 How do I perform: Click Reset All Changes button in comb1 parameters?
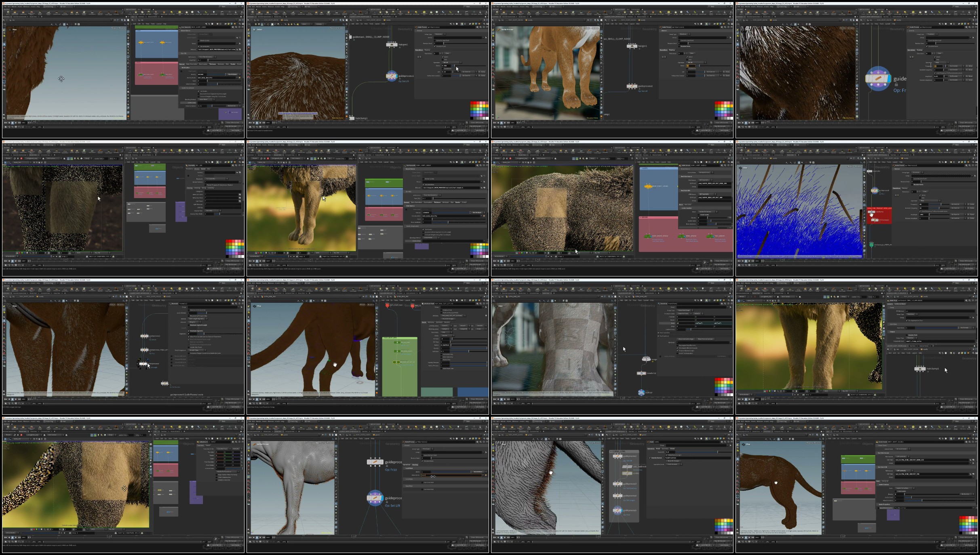[x=674, y=461]
